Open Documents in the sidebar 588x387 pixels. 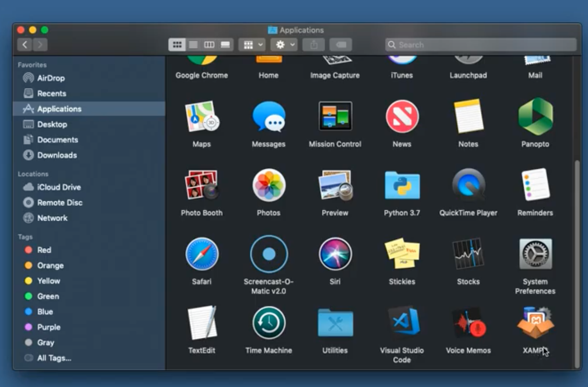pos(89,139)
